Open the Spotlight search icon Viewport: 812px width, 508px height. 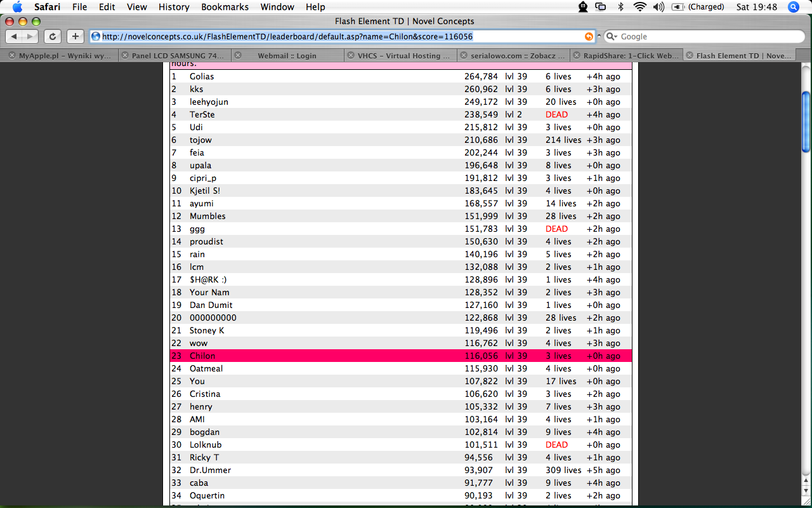click(x=793, y=7)
